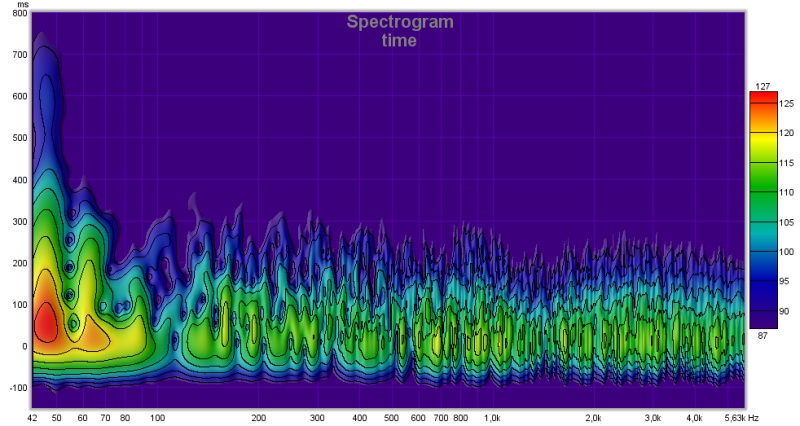800x426 pixels.
Task: Click the 115 level on the color scale
Action: pos(786,163)
